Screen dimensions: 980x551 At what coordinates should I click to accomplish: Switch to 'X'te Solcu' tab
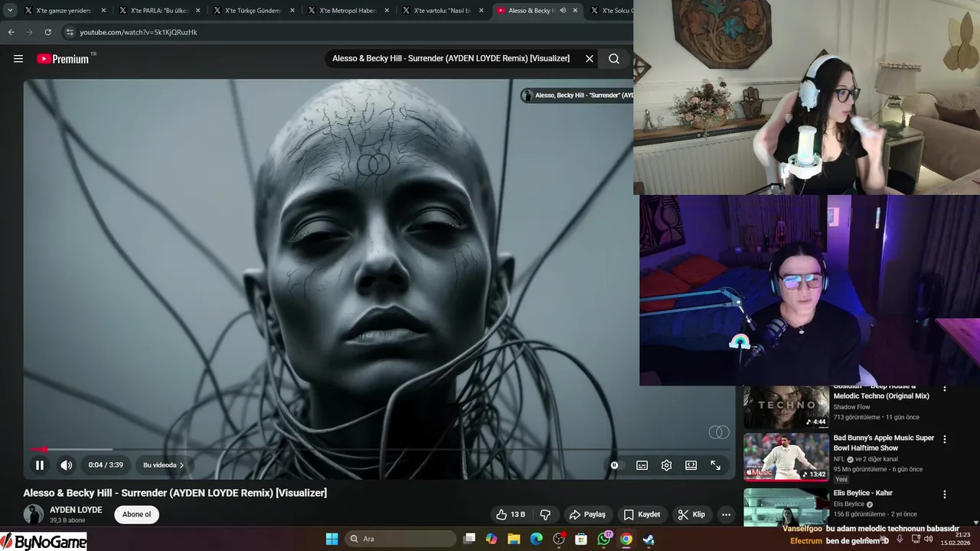click(611, 11)
